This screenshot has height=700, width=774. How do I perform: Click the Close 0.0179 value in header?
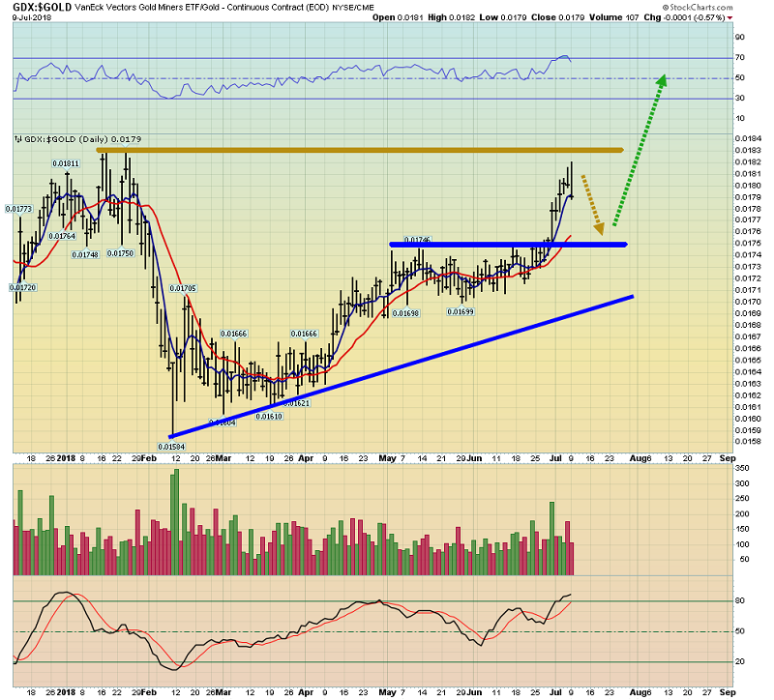(x=558, y=17)
